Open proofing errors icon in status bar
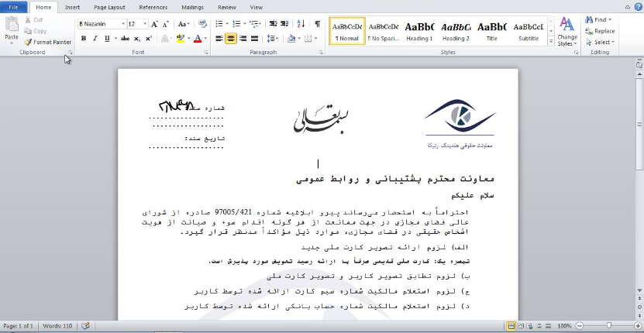Image resolution: width=644 pixels, height=333 pixels. [x=85, y=326]
